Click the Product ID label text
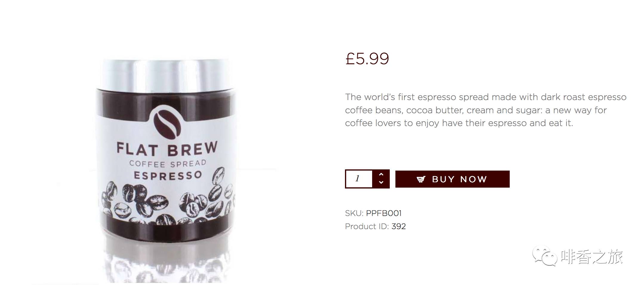This screenshot has height=285, width=644. [367, 226]
